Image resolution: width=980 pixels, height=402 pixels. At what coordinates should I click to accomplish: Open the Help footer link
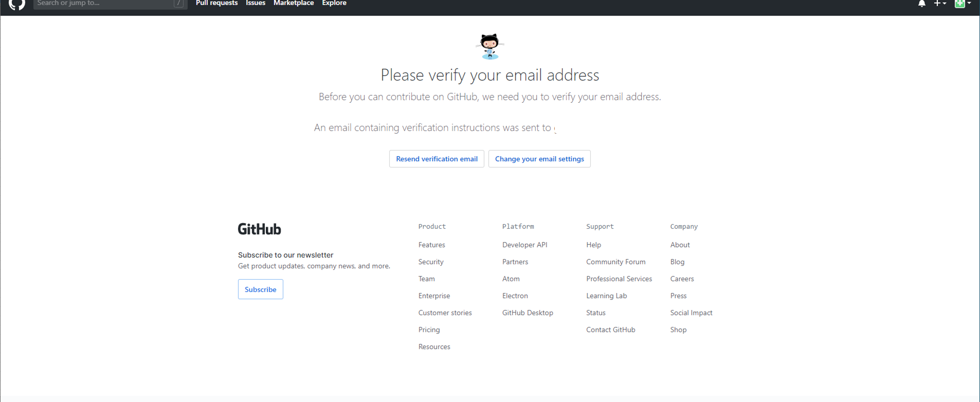pos(593,245)
